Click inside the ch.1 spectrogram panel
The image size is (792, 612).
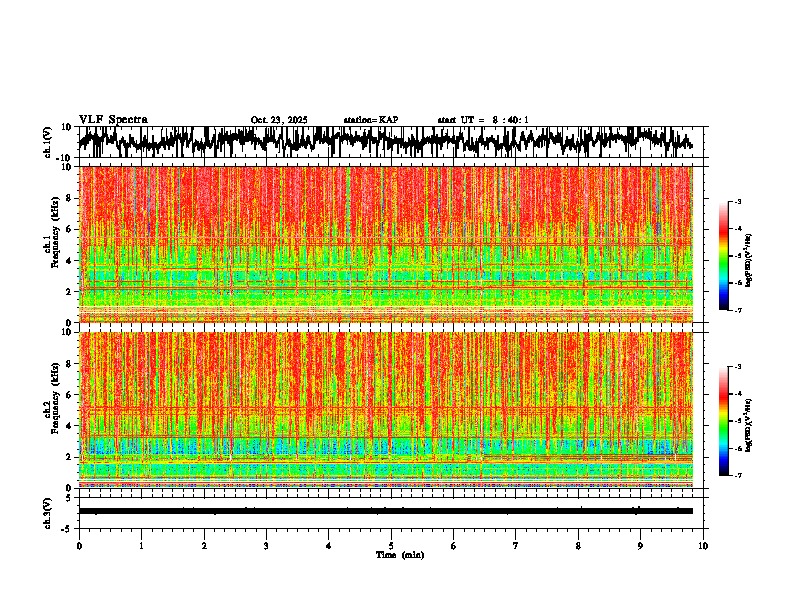click(386, 244)
